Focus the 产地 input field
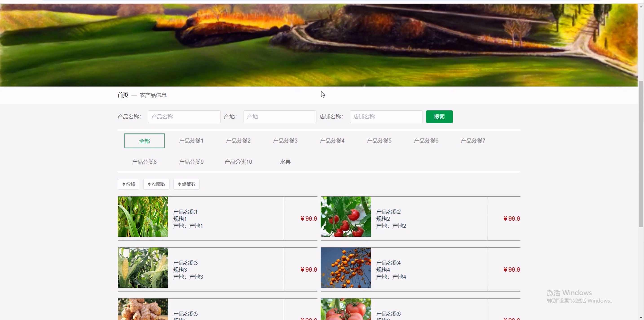 tap(280, 117)
